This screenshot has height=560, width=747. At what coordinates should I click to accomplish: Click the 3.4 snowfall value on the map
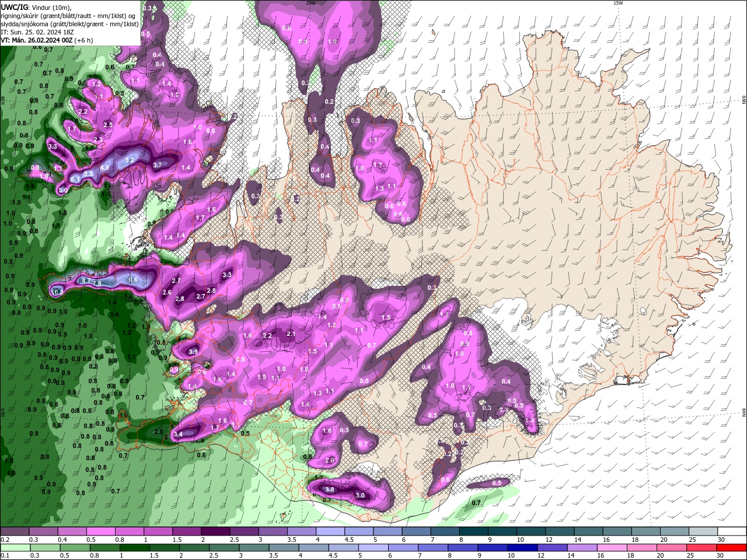point(179,434)
